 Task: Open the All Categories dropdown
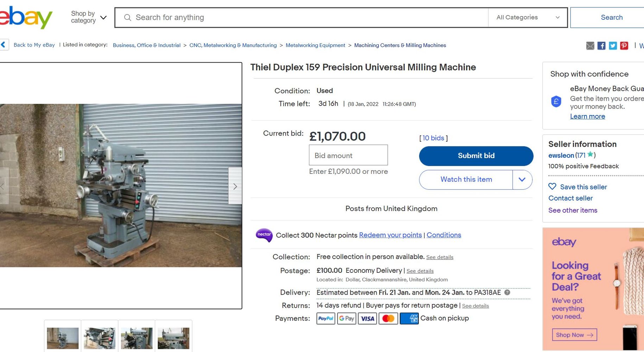(x=528, y=17)
